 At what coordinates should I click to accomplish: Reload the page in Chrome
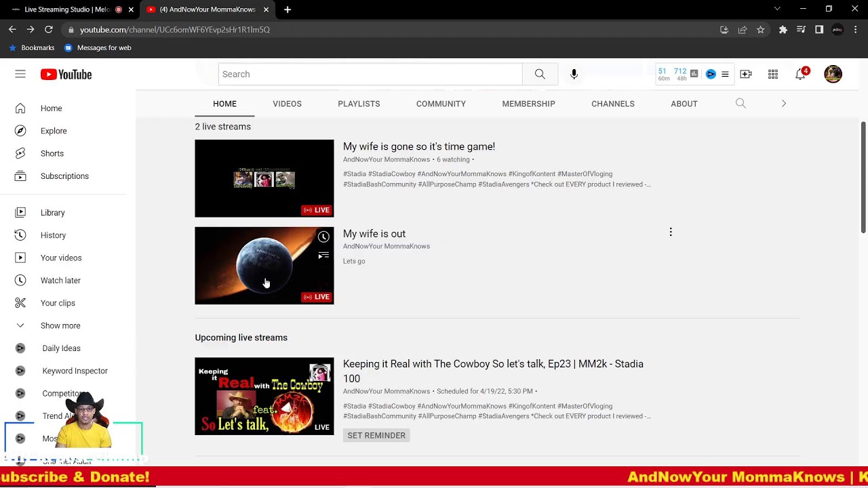click(49, 30)
